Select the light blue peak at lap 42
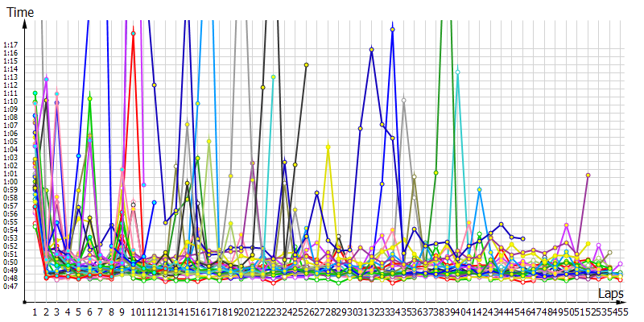Viewport: 644px width, 322px height. pyautogui.click(x=479, y=190)
